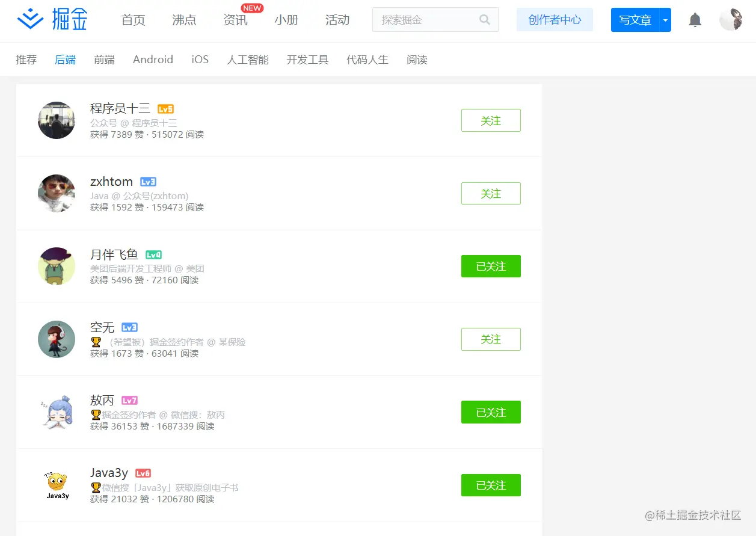The height and width of the screenshot is (536, 756).
Task: Open 活动 in top navigation
Action: tap(337, 20)
